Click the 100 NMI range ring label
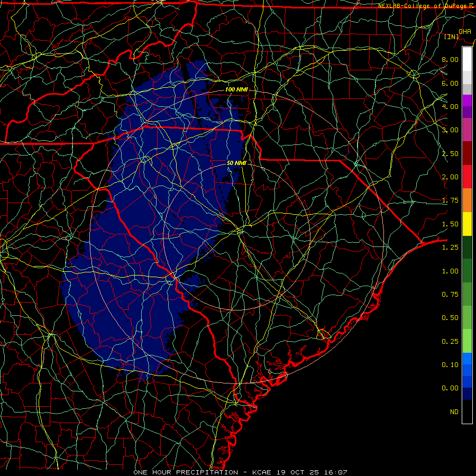The width and height of the screenshot is (476, 476). click(x=236, y=89)
